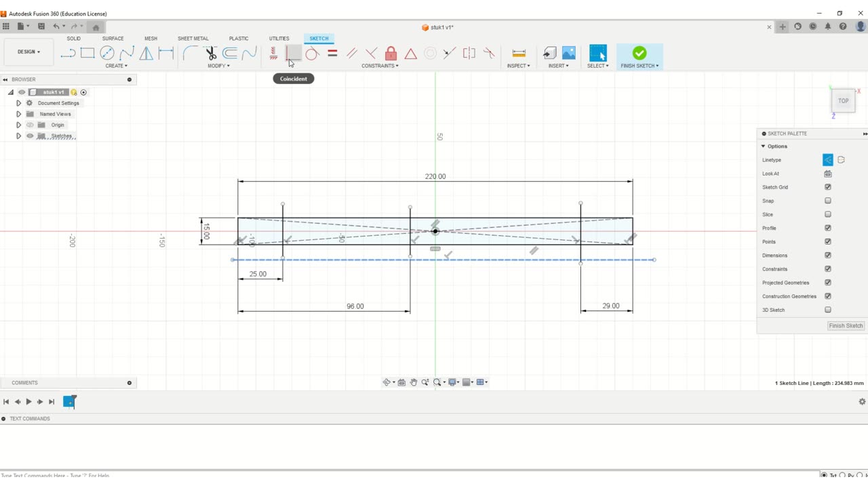Switch to the SURFACE tab
The width and height of the screenshot is (868, 488).
[113, 39]
